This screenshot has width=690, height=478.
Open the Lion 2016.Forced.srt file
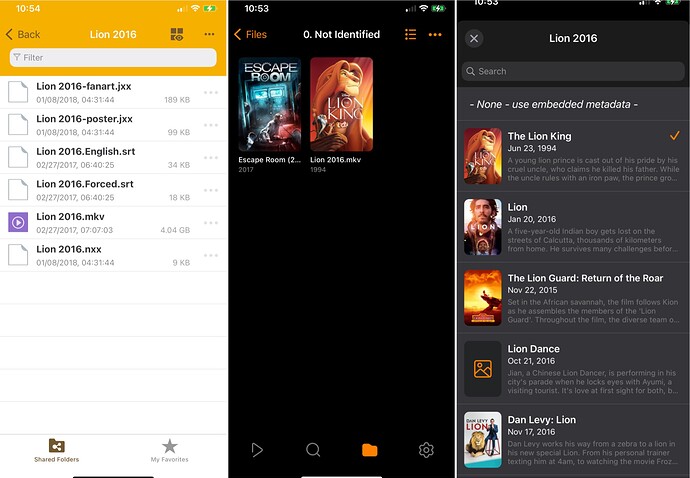tap(113, 190)
